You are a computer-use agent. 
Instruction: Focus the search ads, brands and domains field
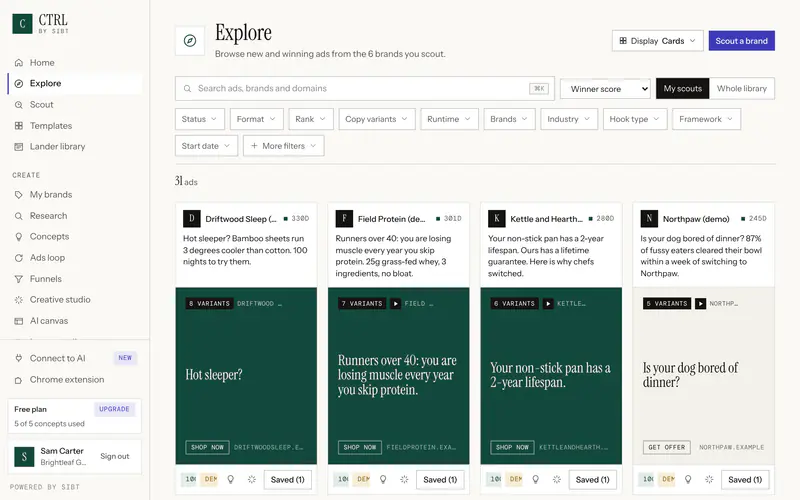click(x=365, y=88)
